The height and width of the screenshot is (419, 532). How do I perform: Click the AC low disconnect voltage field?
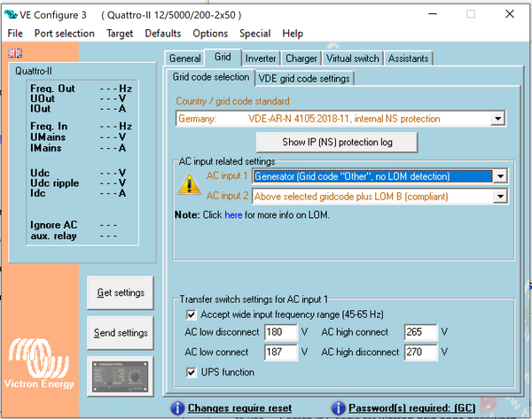(x=281, y=332)
